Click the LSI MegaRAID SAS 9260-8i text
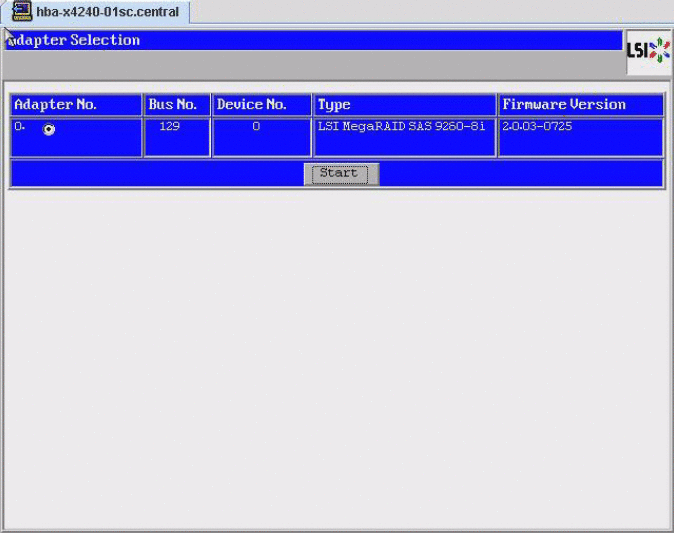Image resolution: width=674 pixels, height=533 pixels. [x=401, y=126]
